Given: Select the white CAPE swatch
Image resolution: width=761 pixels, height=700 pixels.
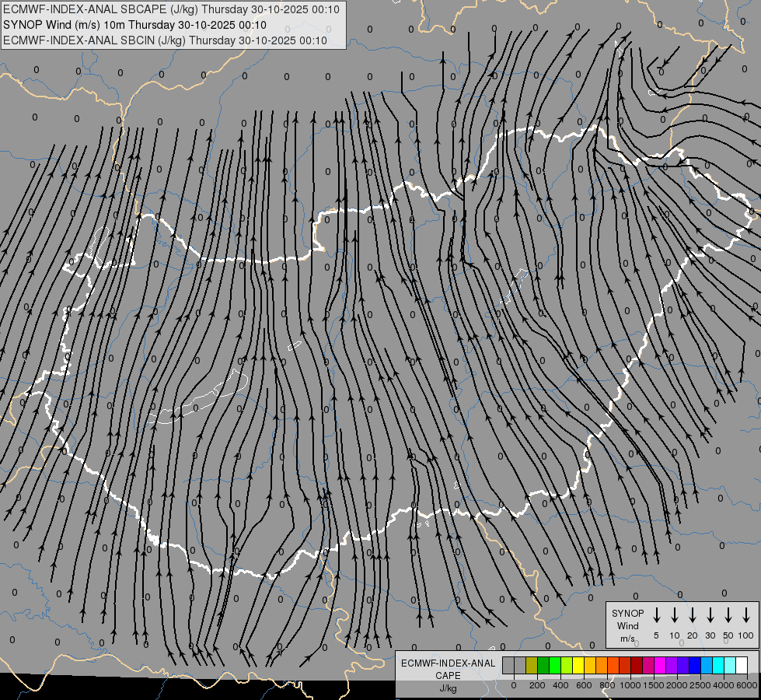Looking at the screenshot, I should [x=742, y=665].
